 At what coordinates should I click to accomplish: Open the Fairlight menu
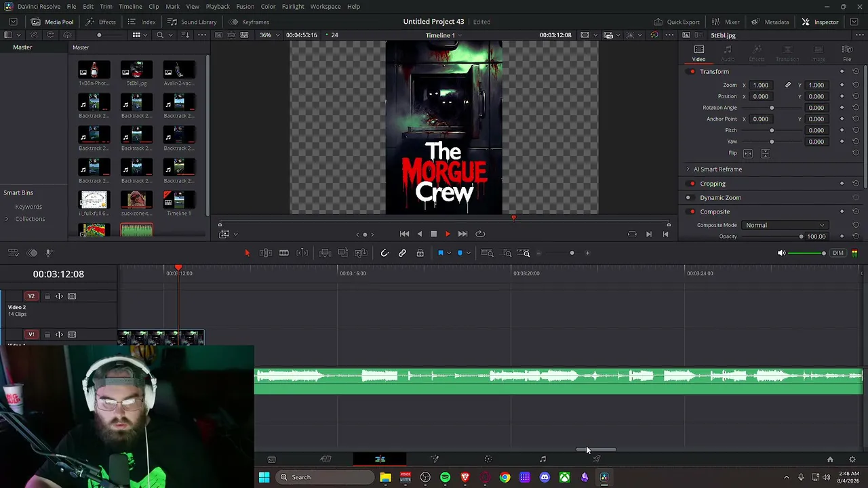tap(293, 7)
